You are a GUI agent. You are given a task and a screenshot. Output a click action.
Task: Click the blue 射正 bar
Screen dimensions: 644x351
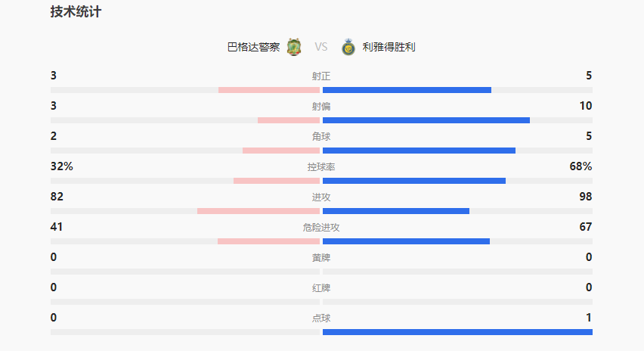tap(407, 90)
